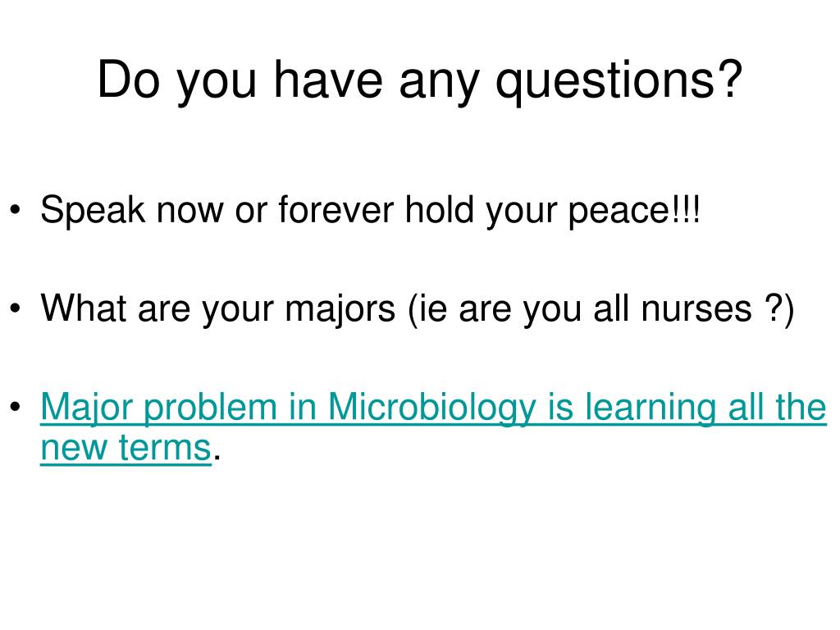Click the word 'majors' in second bullet
The height and width of the screenshot is (630, 840).
point(340,311)
